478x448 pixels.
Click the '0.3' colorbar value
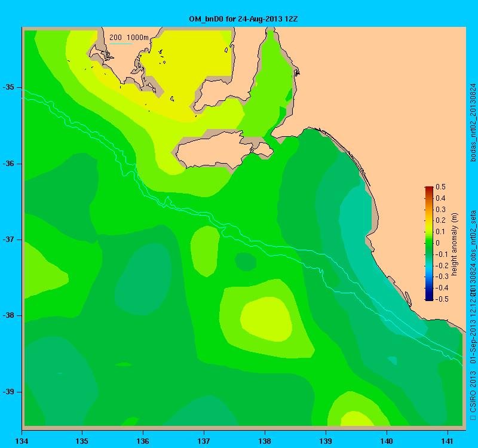tap(440, 210)
